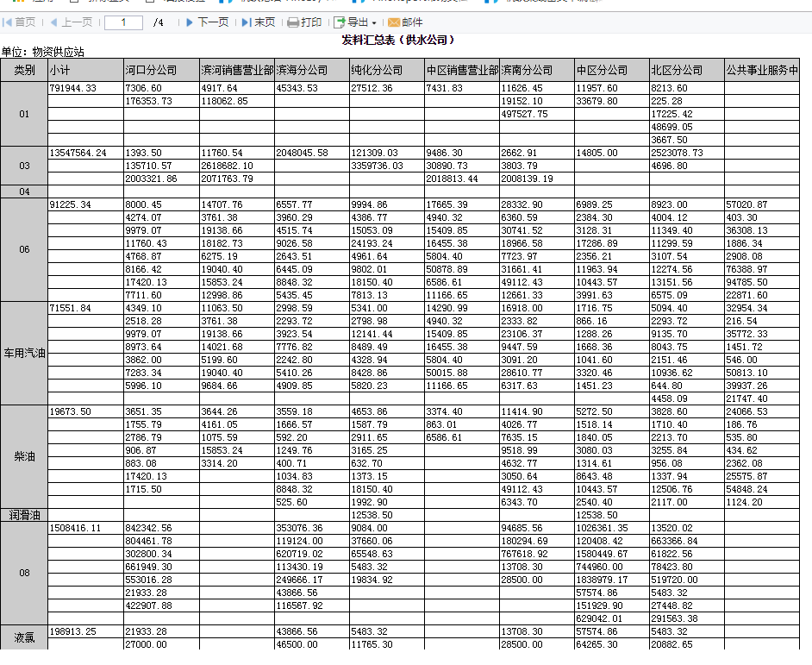Viewport: 812px width, 665px height.
Task: Click cell value 2523078.73
Action: click(678, 153)
